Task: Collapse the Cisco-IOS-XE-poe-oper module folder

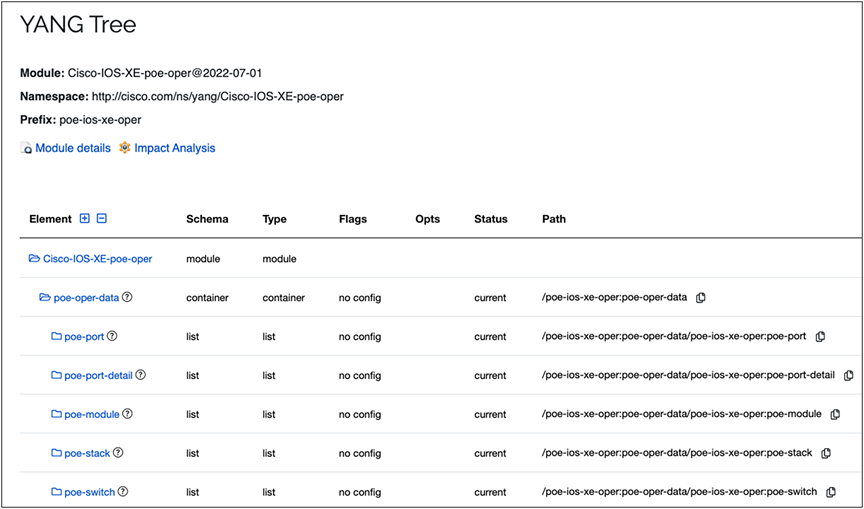Action: point(34,258)
